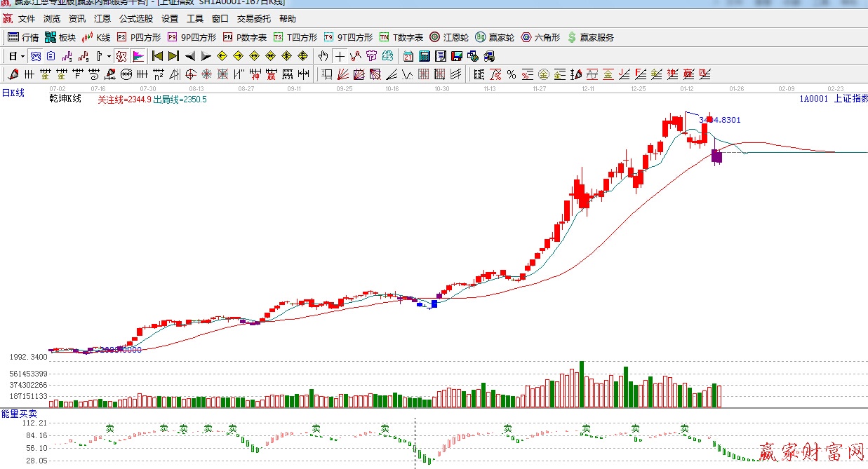The image size is (868, 469).
Task: Toggle the crosshair cursor mode
Action: pyautogui.click(x=340, y=56)
